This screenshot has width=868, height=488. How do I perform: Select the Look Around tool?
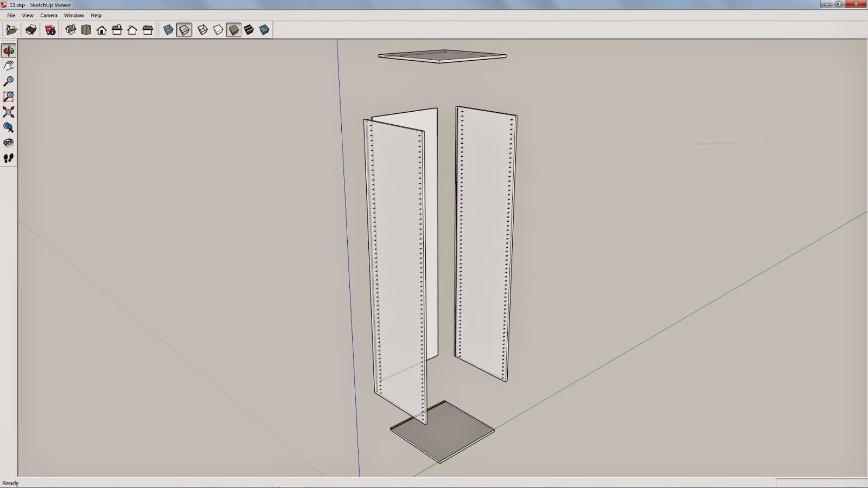pyautogui.click(x=8, y=143)
